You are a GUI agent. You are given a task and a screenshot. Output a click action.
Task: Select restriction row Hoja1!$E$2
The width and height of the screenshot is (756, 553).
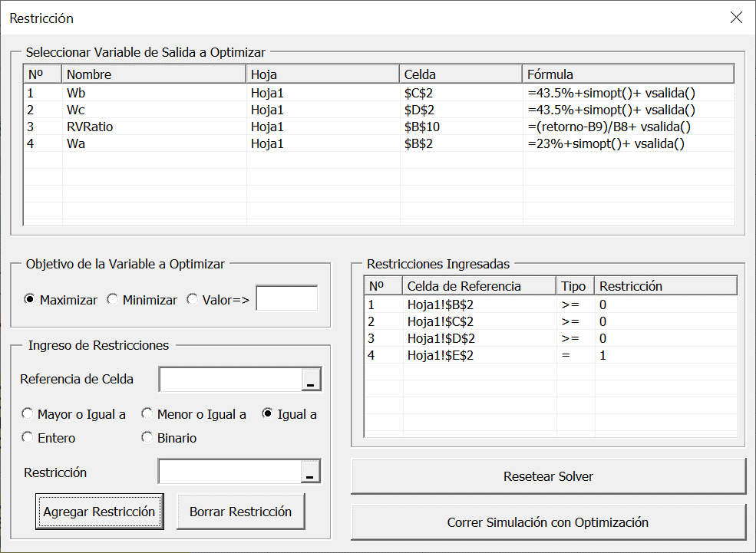[x=551, y=355]
